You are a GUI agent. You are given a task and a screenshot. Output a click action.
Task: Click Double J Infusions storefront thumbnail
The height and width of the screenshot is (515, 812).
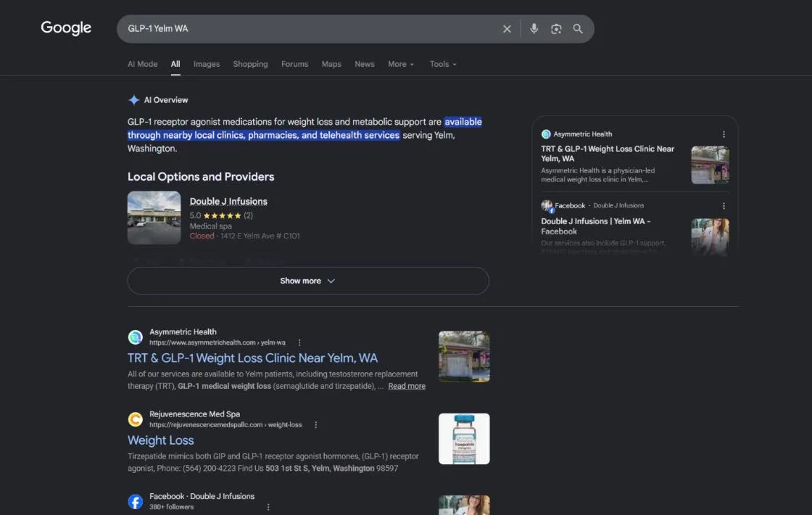tap(154, 218)
